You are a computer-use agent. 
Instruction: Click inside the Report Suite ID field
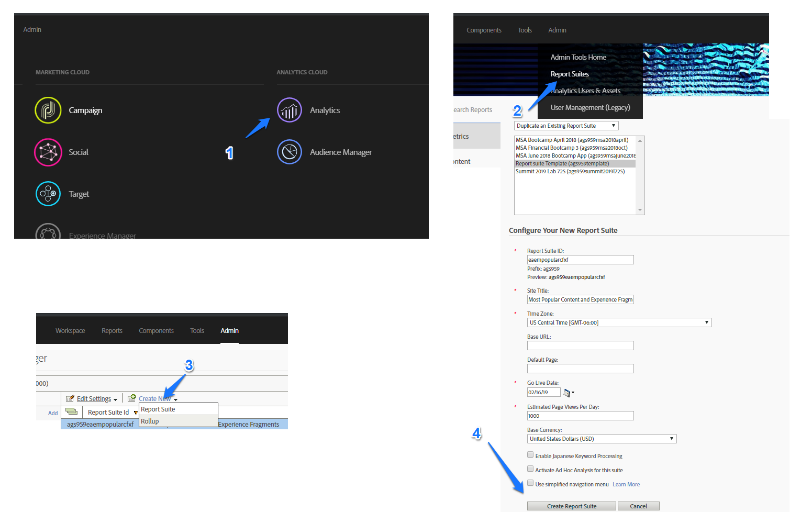[x=580, y=259]
